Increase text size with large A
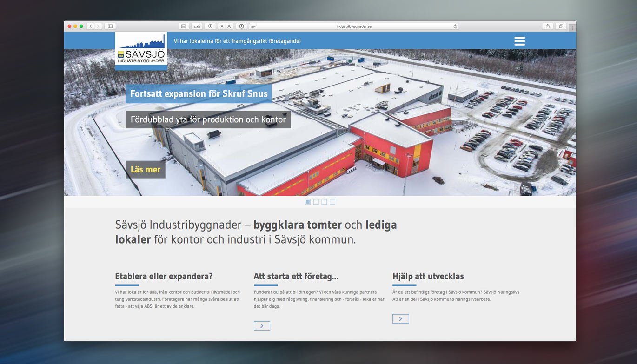Viewport: 637px width, 364px height. 229,26
